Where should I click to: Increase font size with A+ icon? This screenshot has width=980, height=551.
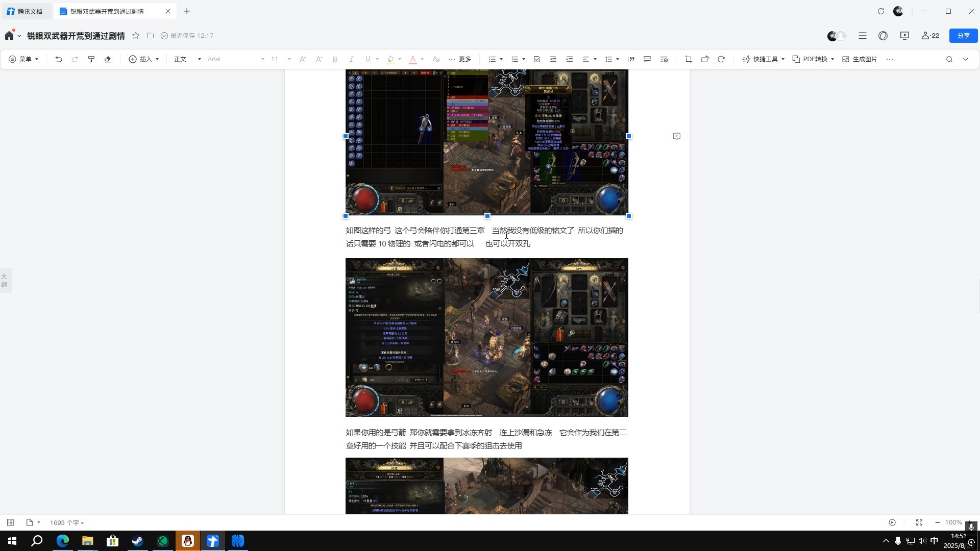point(303,59)
